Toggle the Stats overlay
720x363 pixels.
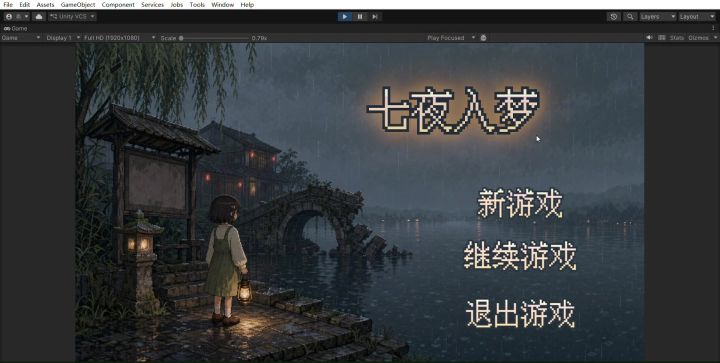(677, 38)
